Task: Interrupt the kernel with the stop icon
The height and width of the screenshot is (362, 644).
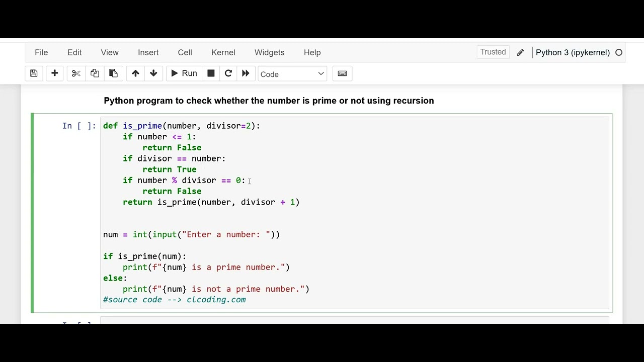Action: click(211, 73)
